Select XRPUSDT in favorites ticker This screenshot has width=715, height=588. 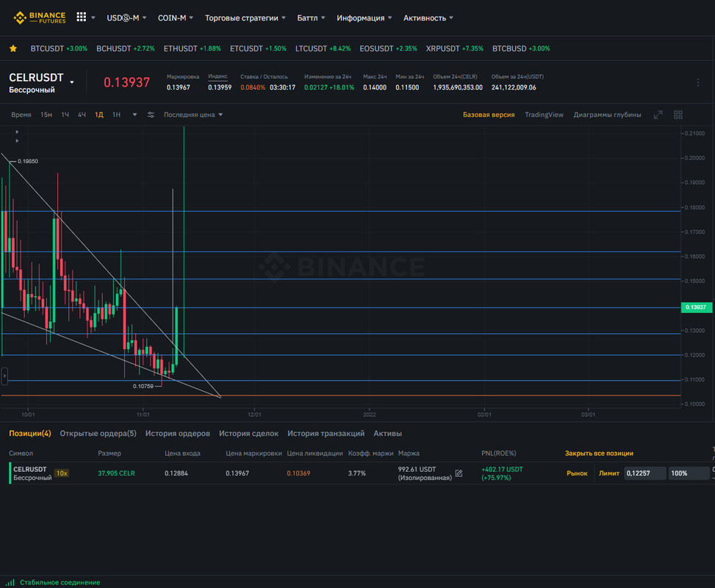point(455,49)
